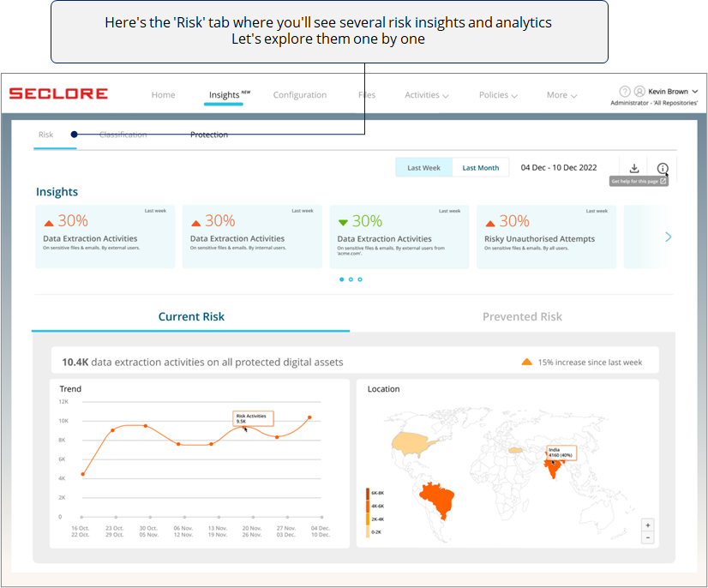Select the Last Month range
Screen dimensions: 708x588
pos(480,167)
